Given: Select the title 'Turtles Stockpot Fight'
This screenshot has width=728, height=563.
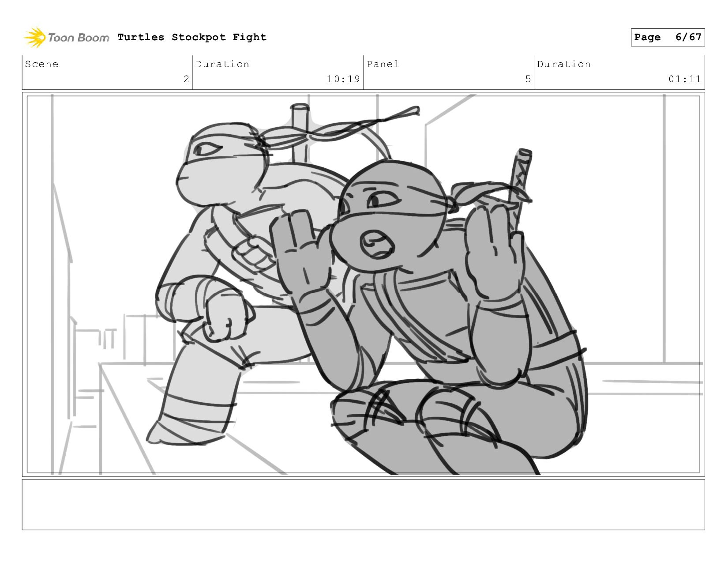Looking at the screenshot, I should 192,37.
